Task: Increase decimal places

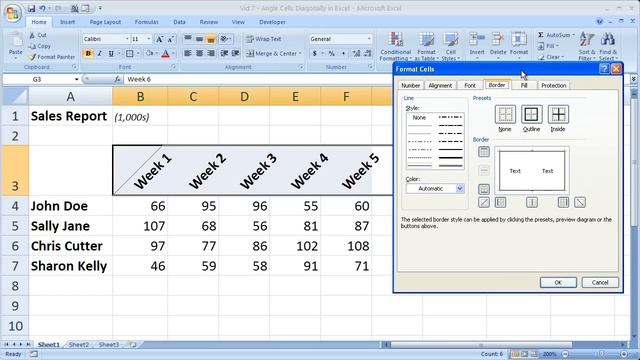Action: (356, 53)
